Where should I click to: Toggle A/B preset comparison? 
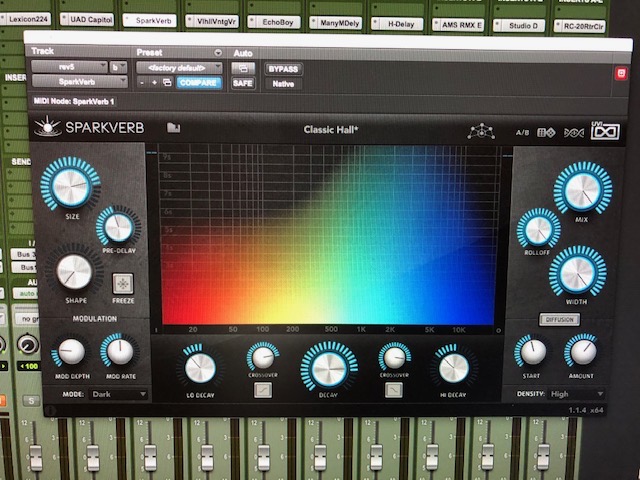[522, 133]
